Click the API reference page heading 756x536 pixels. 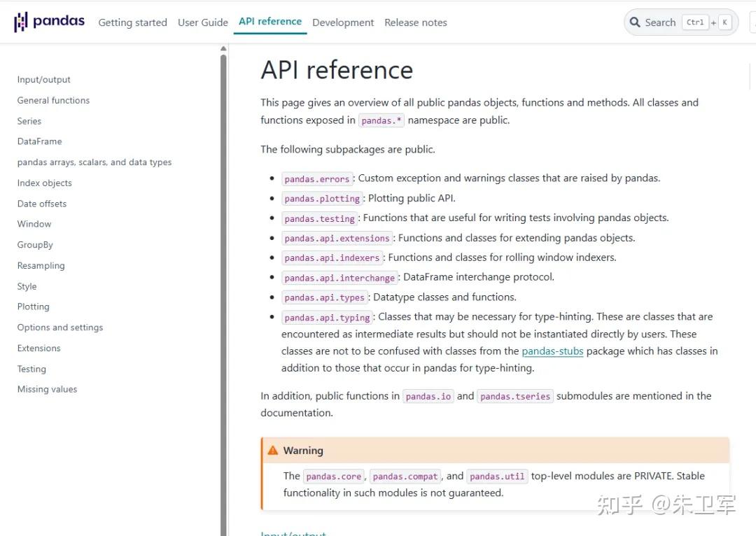click(x=337, y=71)
